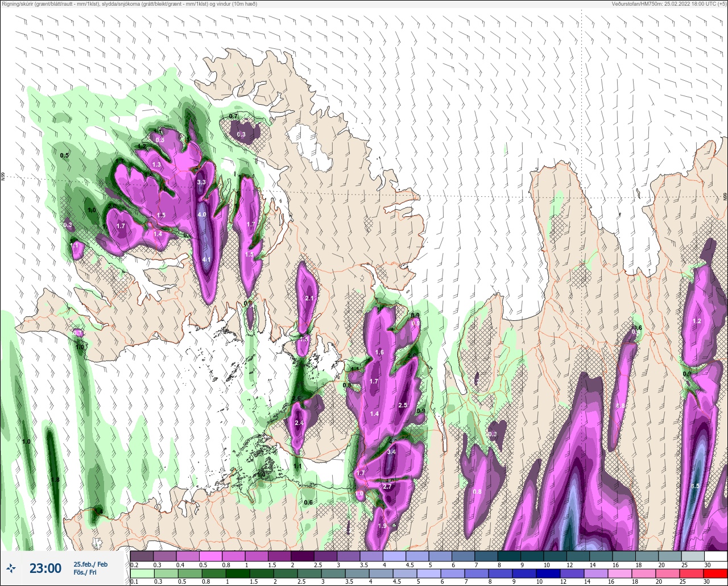This screenshot has width=728, height=586.
Task: Click the '3.5' value in the eastern band
Action: (695, 486)
